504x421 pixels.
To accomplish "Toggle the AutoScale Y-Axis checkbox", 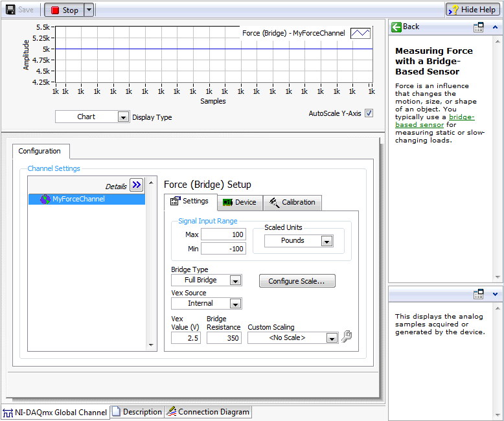I will [369, 113].
